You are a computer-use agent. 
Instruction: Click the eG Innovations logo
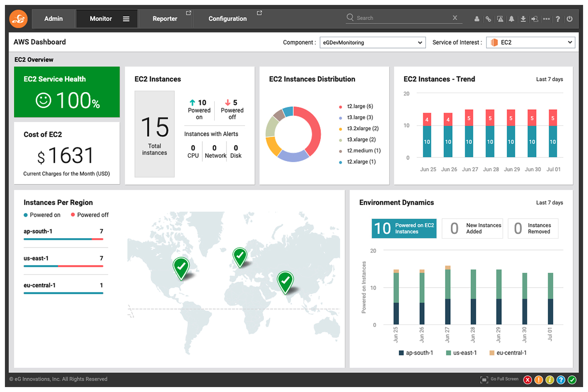coord(19,19)
